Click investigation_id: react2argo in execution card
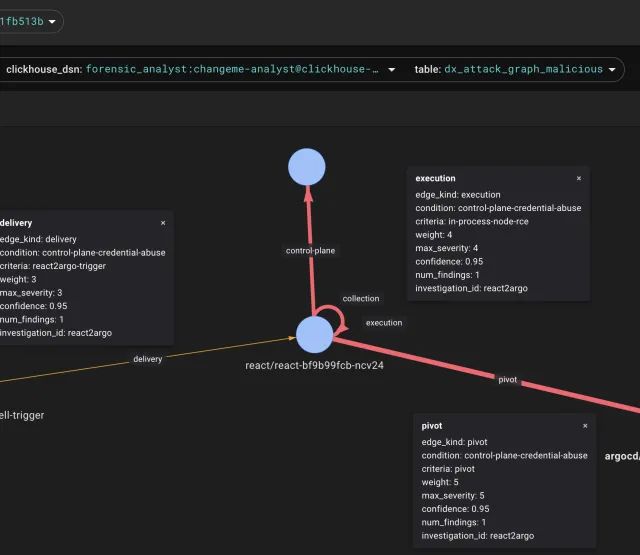Image resolution: width=640 pixels, height=555 pixels. click(x=471, y=289)
